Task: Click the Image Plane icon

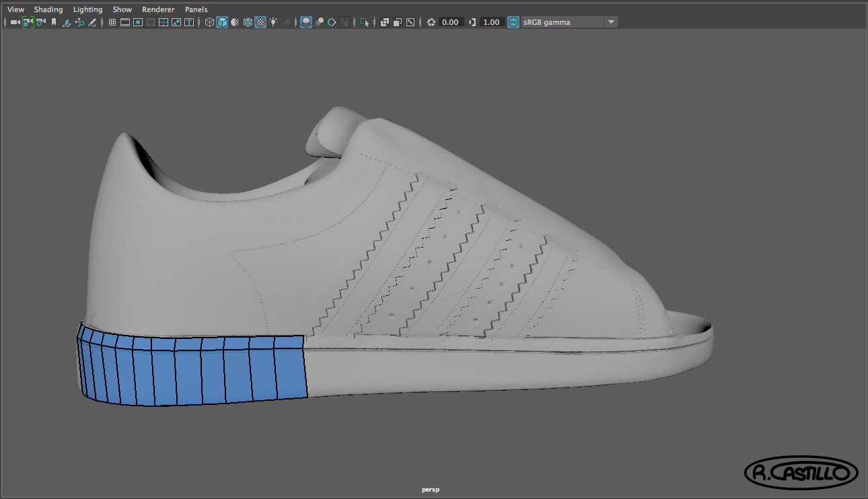Action: point(67,22)
